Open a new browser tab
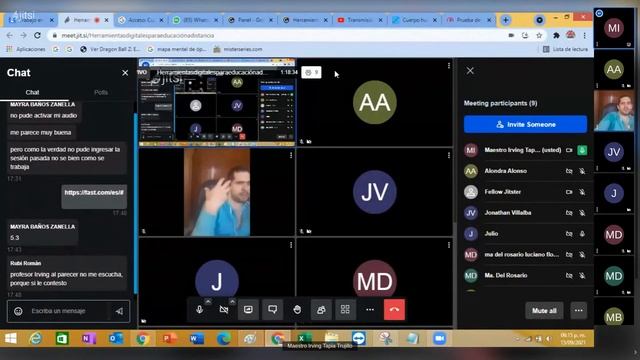Screen dimensions: 640x360 pyautogui.click(x=505, y=20)
